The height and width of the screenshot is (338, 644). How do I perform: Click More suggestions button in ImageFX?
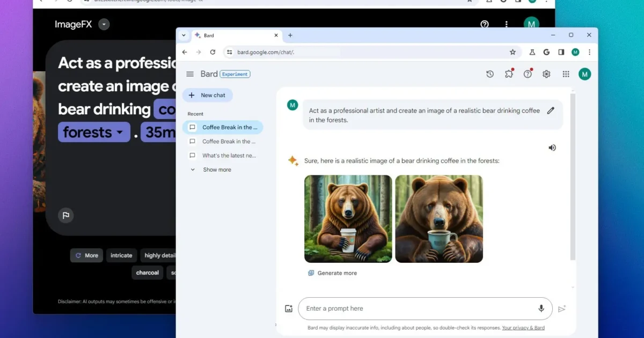[x=86, y=255]
